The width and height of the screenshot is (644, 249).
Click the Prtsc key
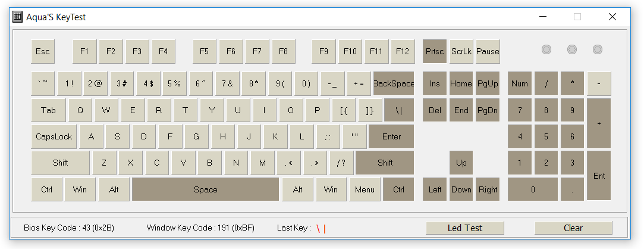(x=435, y=51)
